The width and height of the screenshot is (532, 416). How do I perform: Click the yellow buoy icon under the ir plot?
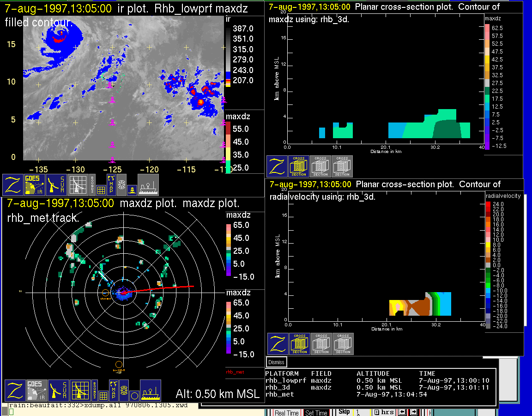[x=132, y=189]
